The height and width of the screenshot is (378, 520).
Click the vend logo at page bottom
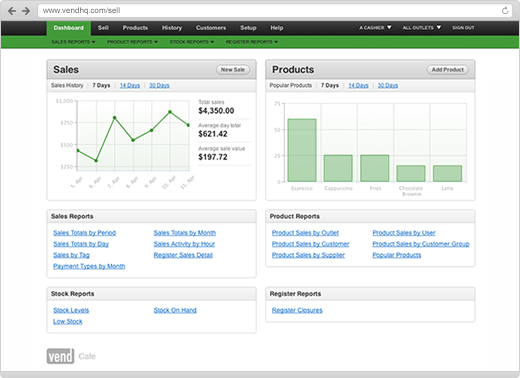[x=60, y=356]
